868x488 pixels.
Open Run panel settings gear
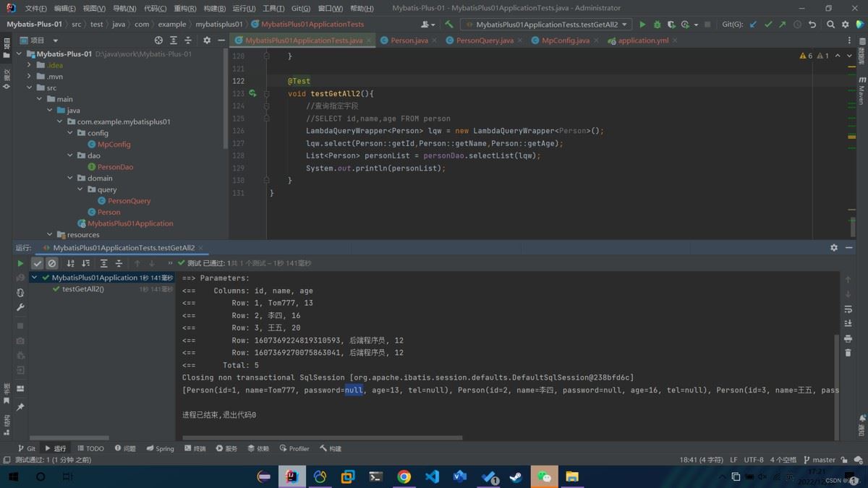833,247
